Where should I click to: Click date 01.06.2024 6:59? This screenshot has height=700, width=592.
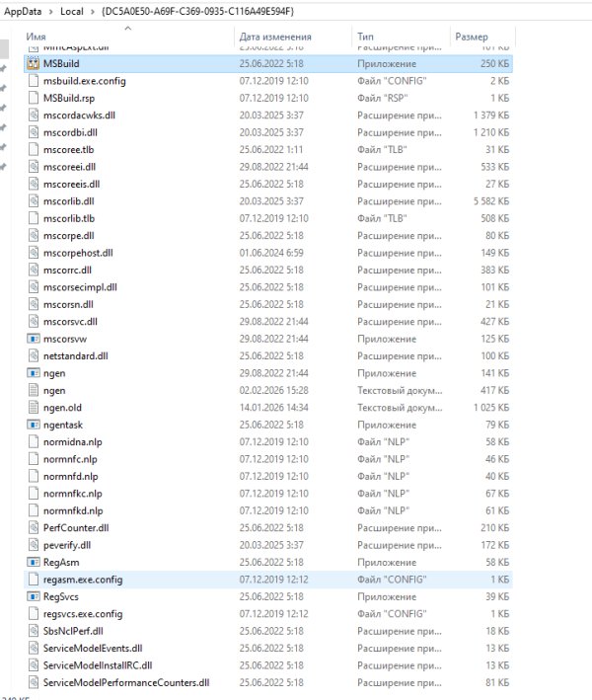pyautogui.click(x=271, y=253)
